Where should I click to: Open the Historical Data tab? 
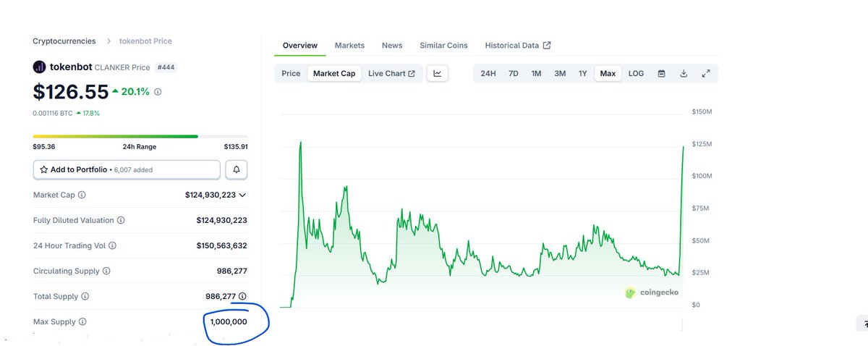(518, 45)
